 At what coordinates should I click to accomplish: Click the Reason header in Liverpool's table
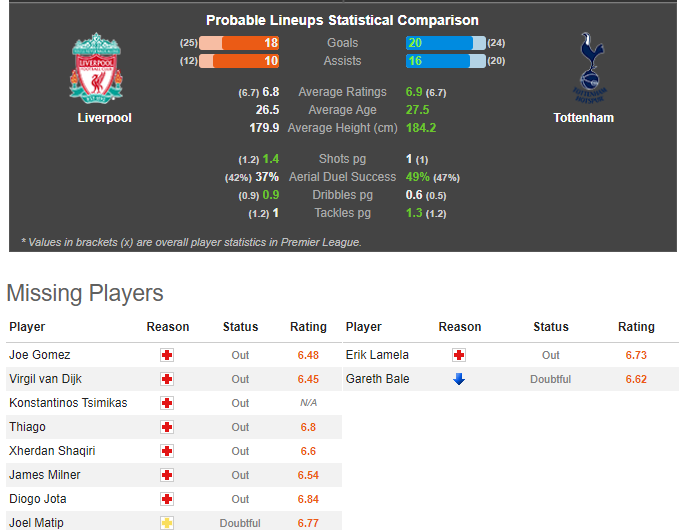(x=167, y=327)
